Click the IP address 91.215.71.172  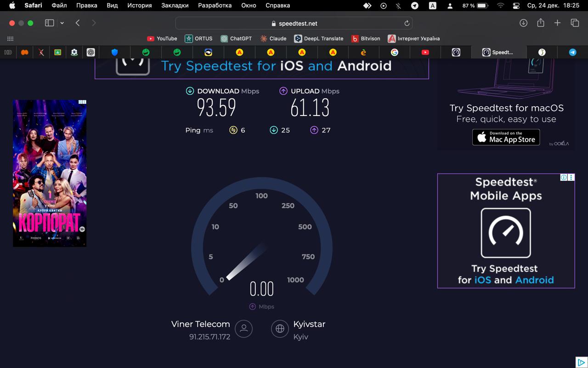[209, 337]
